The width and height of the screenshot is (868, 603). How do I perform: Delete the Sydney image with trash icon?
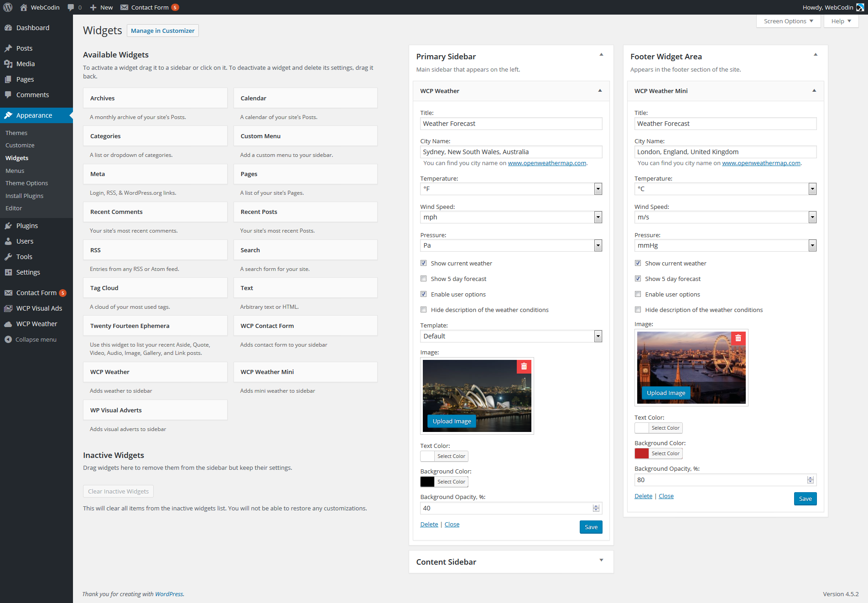click(524, 367)
